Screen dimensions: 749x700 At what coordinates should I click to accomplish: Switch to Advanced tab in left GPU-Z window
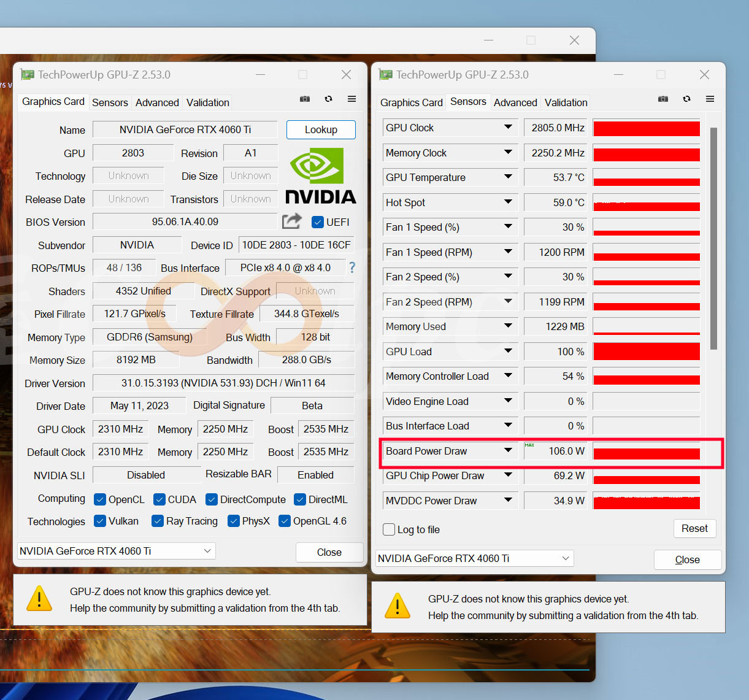tap(157, 102)
